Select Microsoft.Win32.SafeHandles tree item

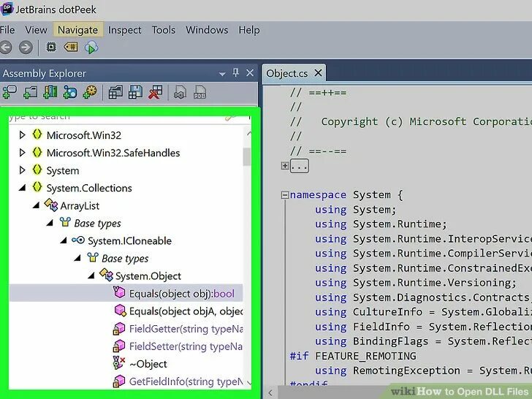point(113,153)
